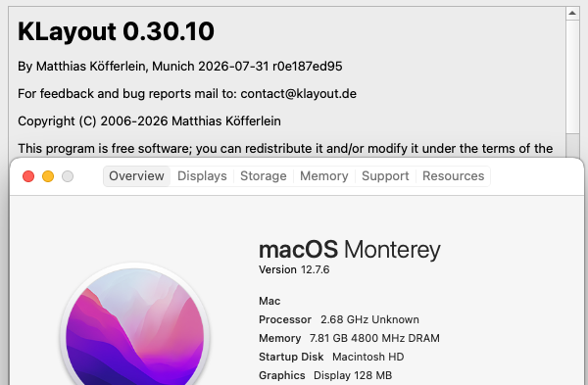Click Memory 7.81 GB 4800 MHz DRAM line
Screen dimensions: 588x385
349,338
